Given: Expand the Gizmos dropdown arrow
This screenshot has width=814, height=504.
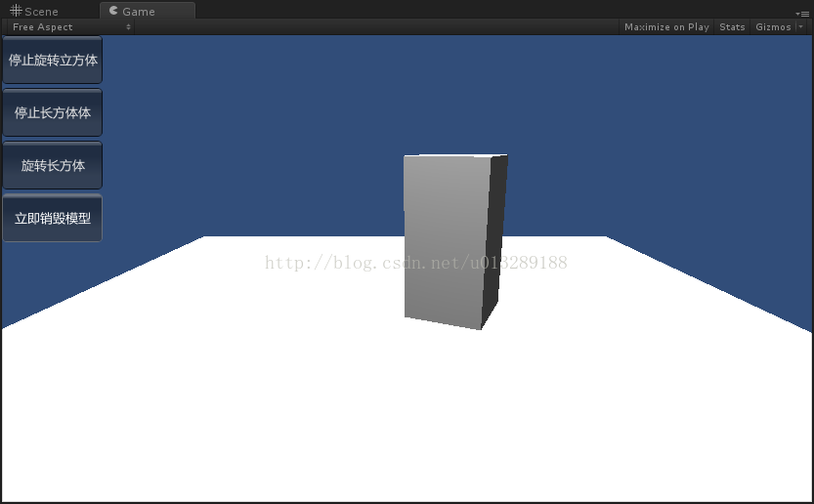Looking at the screenshot, I should coord(801,27).
